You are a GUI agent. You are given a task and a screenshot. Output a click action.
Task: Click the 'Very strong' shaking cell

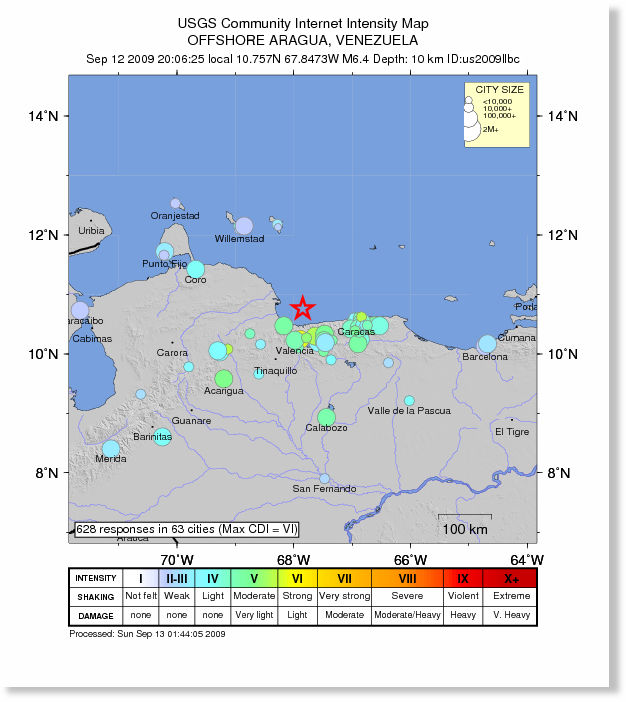coord(344,596)
